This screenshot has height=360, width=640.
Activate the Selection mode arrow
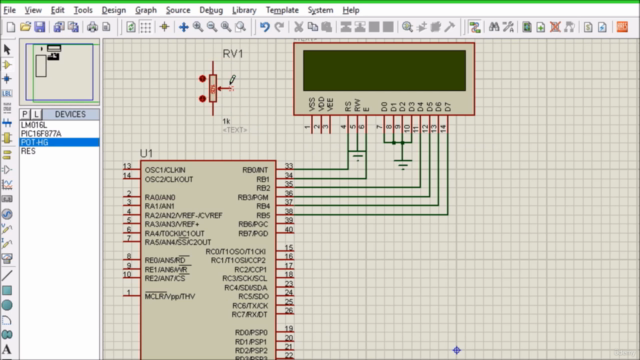click(7, 50)
